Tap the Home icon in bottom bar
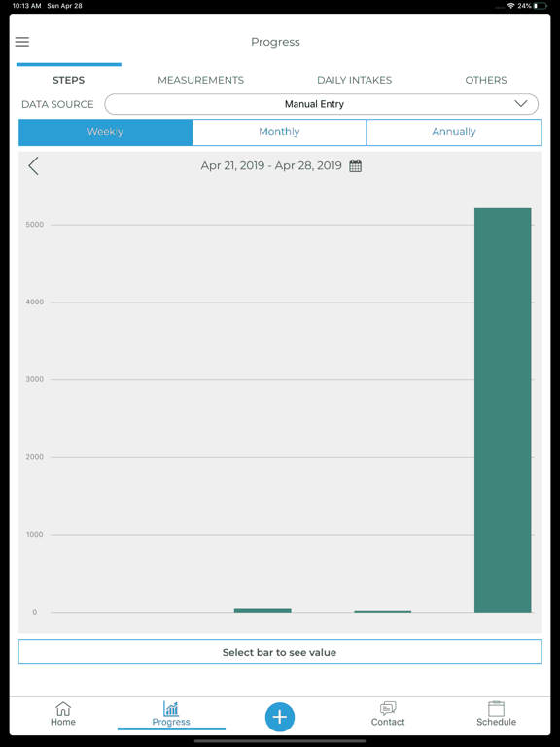Image resolution: width=560 pixels, height=747 pixels. (x=63, y=709)
